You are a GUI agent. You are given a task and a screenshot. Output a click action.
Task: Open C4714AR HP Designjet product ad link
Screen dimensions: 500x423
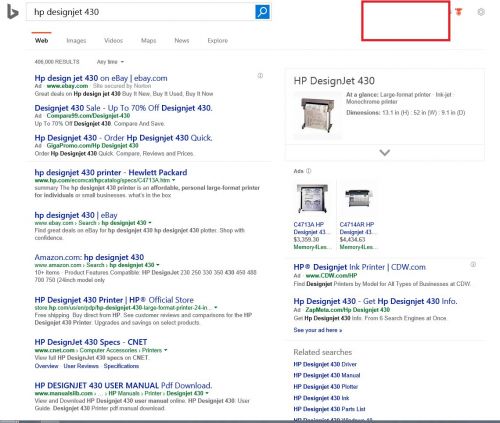click(358, 228)
